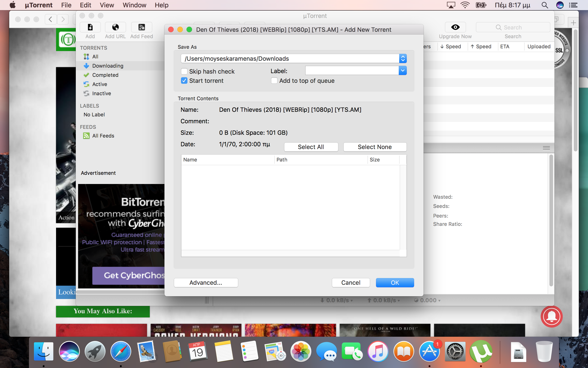Click the AirPlay display icon
The width and height of the screenshot is (588, 368).
point(451,5)
